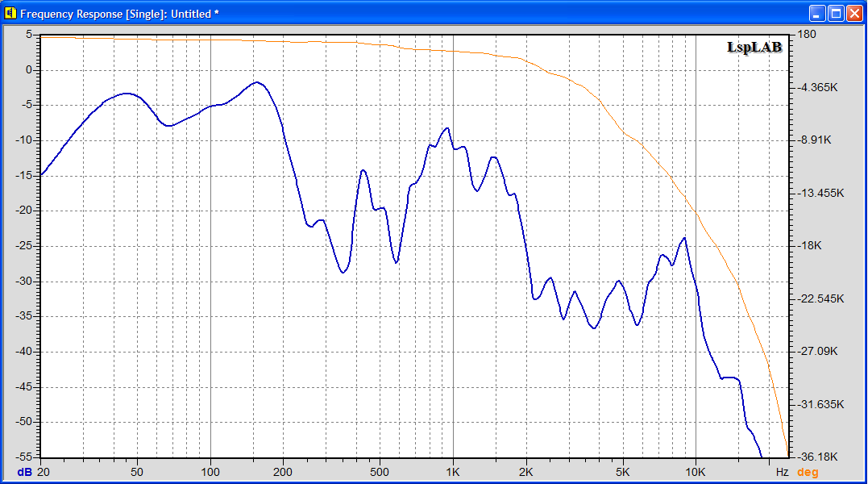Click the '-55' dB value on the left axis

24,457
